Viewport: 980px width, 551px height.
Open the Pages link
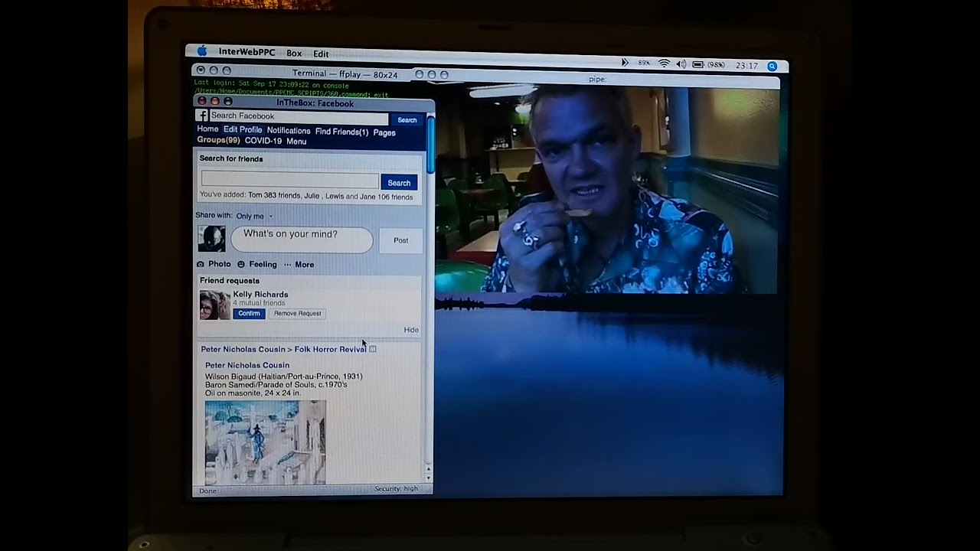[384, 132]
